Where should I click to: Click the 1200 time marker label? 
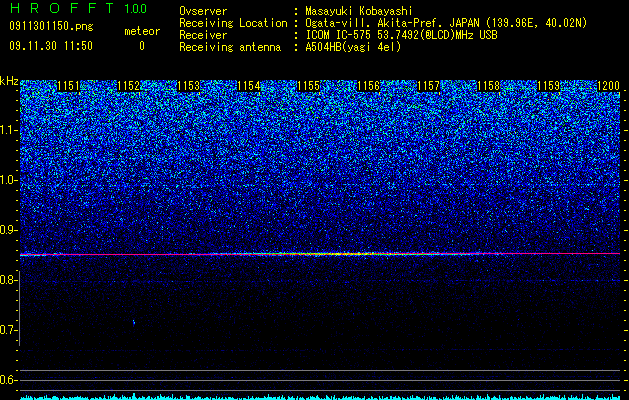point(609,86)
